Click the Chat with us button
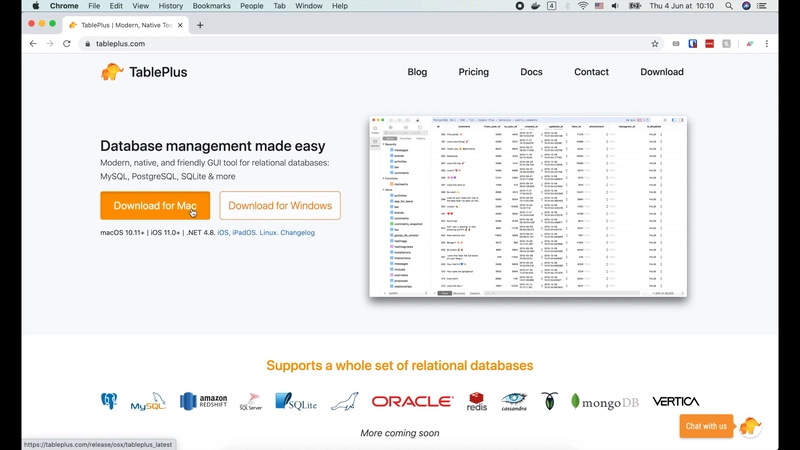 [706, 426]
